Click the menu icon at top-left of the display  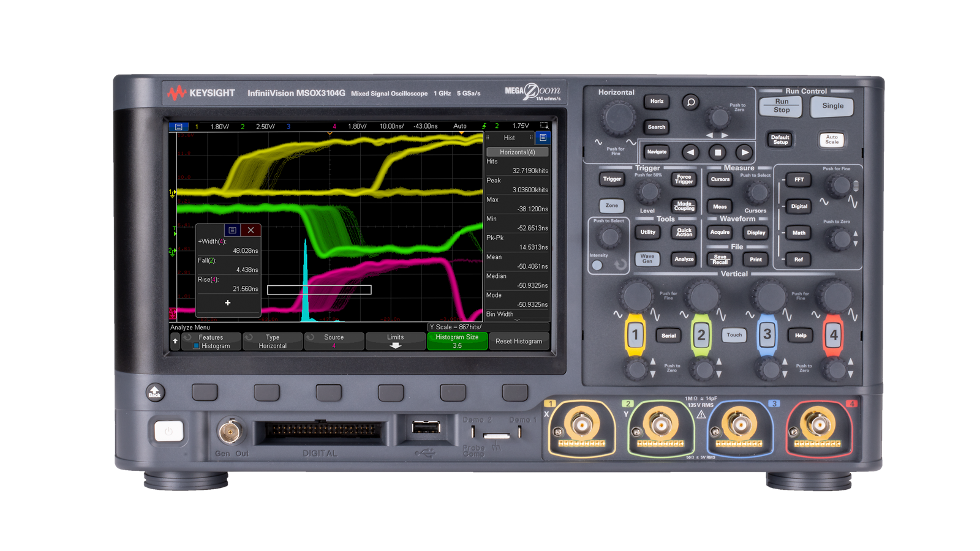pos(178,126)
